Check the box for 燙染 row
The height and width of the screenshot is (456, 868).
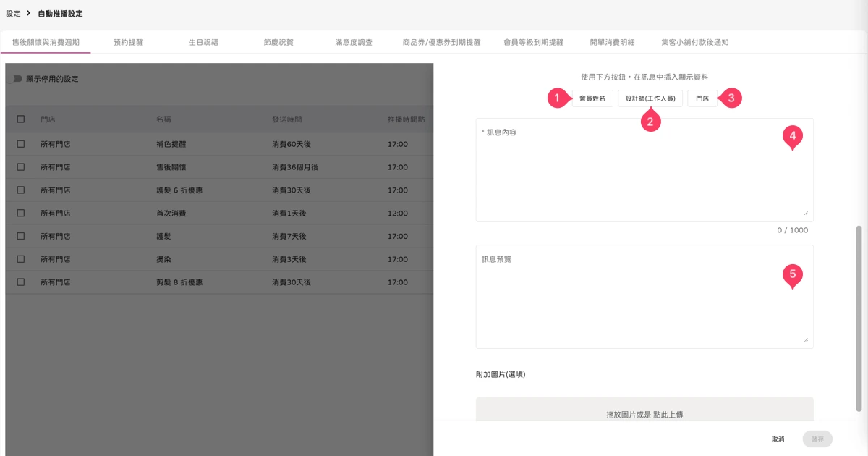20,259
